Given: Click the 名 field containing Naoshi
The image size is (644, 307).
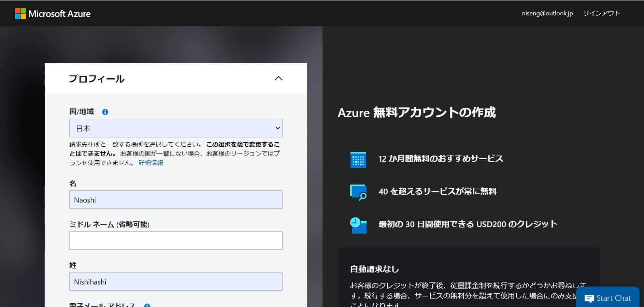Looking at the screenshot, I should coord(176,200).
